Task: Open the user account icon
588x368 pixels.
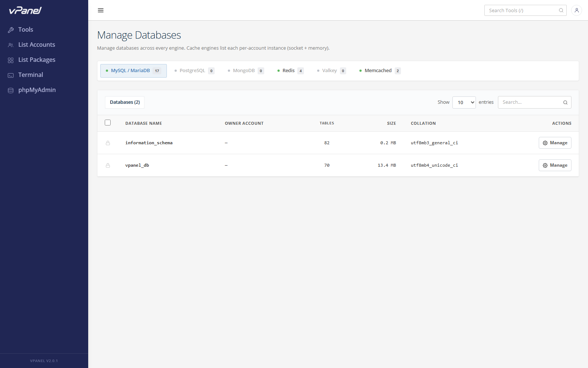Action: pos(577,10)
